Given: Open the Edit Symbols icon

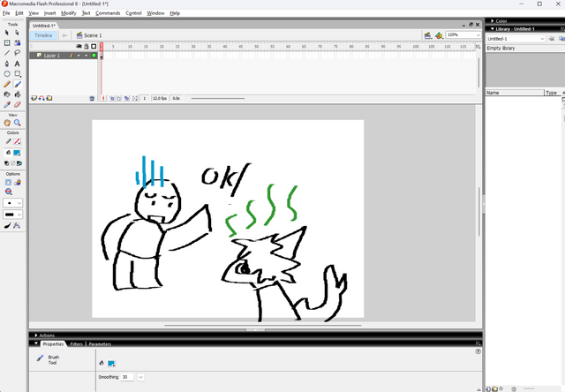Looking at the screenshot, I should [439, 35].
